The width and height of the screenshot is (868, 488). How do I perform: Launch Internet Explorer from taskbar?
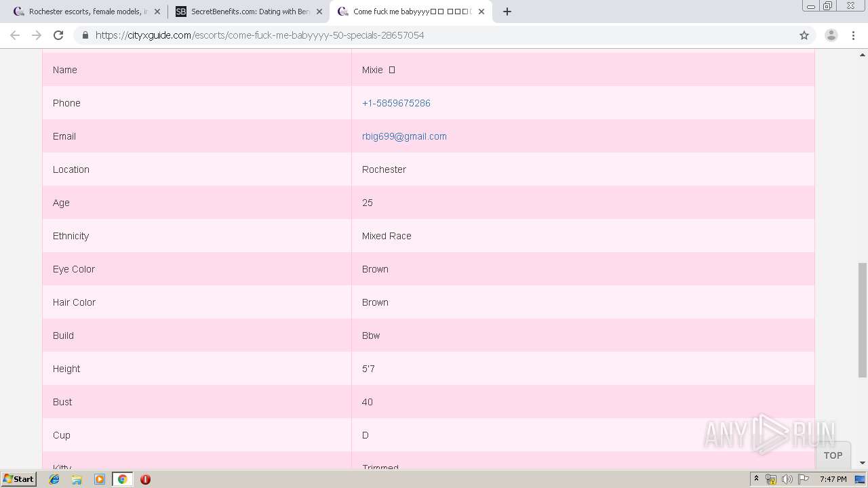click(x=54, y=479)
